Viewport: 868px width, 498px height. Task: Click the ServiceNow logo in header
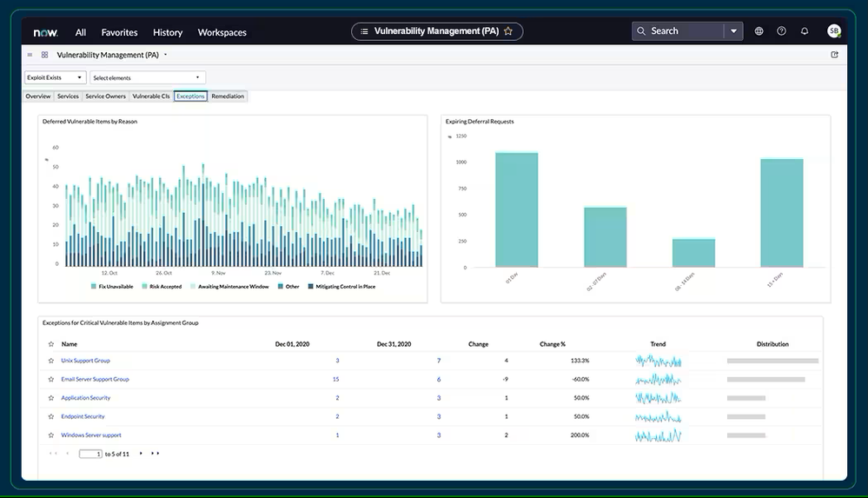click(45, 32)
